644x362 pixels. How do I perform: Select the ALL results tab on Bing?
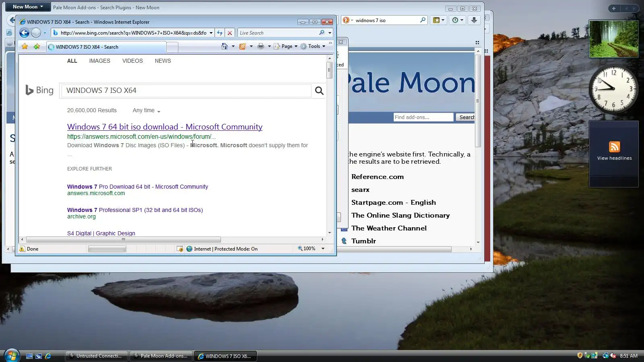(x=72, y=61)
